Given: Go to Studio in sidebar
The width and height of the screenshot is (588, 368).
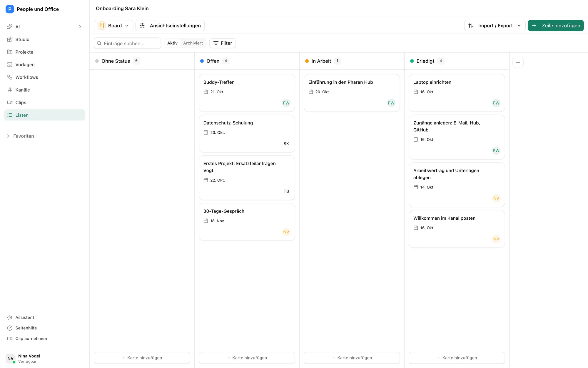Looking at the screenshot, I should point(45,39).
